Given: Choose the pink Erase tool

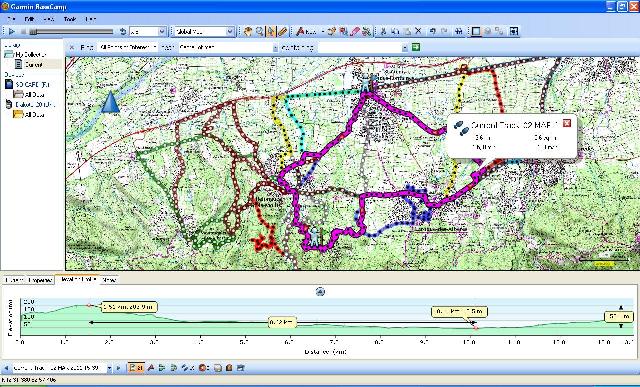Looking at the screenshot, I should [355, 31].
